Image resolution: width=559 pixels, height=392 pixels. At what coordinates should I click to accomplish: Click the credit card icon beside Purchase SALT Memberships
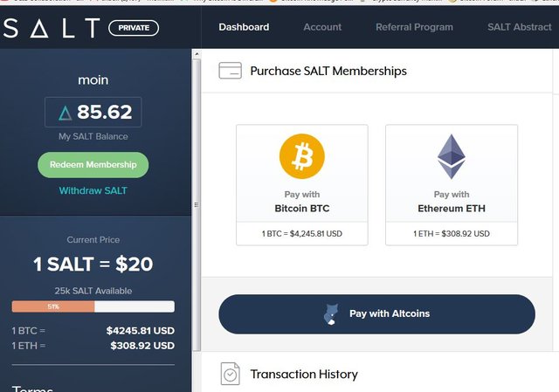pyautogui.click(x=231, y=71)
